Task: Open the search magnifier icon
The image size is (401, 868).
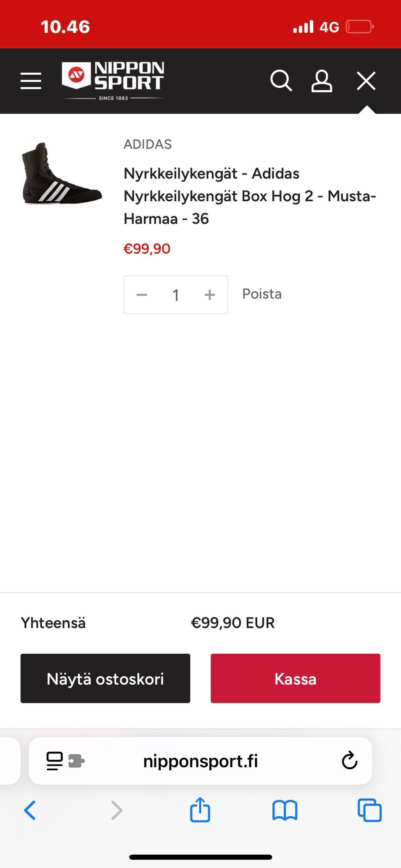Action: [x=281, y=81]
